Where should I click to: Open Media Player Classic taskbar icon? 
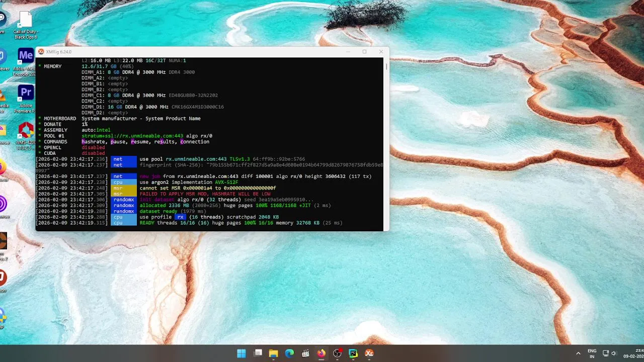coord(305,353)
